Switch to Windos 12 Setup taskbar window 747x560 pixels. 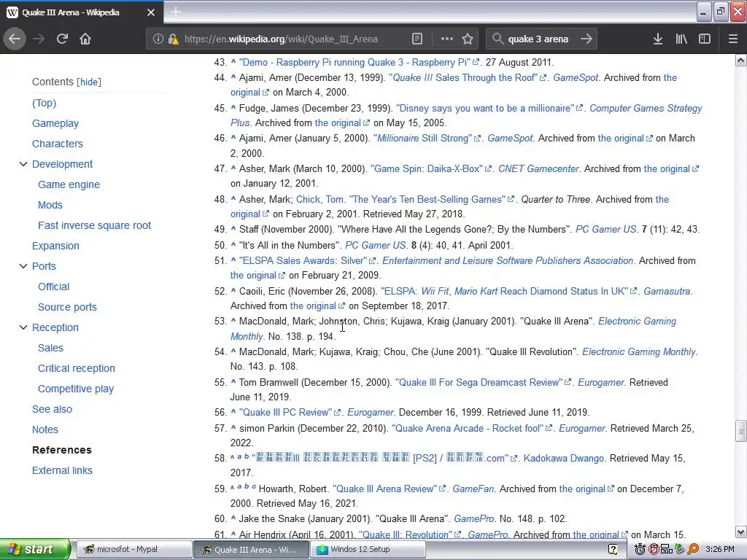pos(368,549)
